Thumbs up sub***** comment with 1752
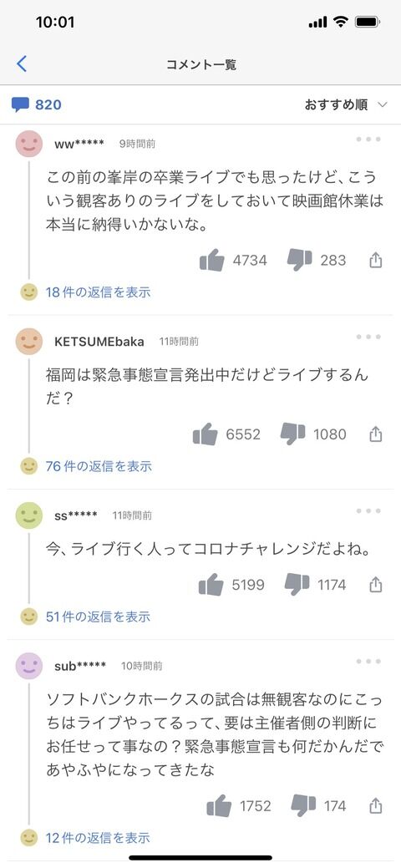Screen dimensions: 401x868 pyautogui.click(x=219, y=805)
